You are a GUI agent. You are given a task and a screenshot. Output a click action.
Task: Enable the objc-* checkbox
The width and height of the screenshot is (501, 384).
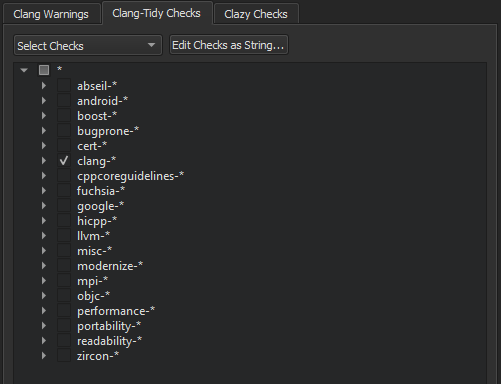pos(64,296)
